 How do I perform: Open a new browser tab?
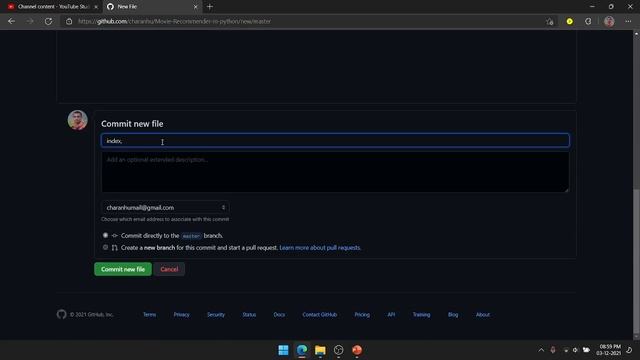pos(210,7)
